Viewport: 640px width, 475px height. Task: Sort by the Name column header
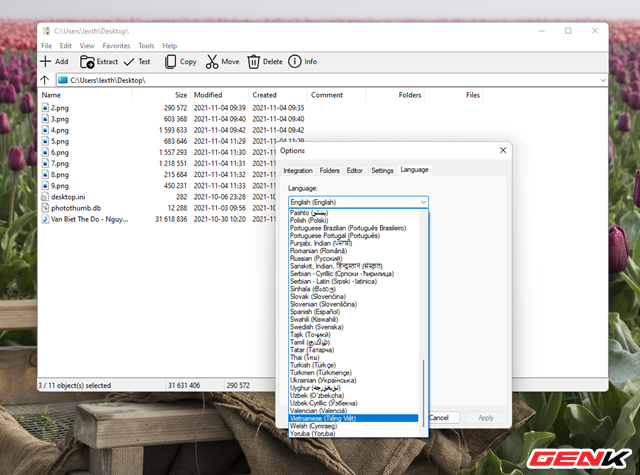point(86,95)
